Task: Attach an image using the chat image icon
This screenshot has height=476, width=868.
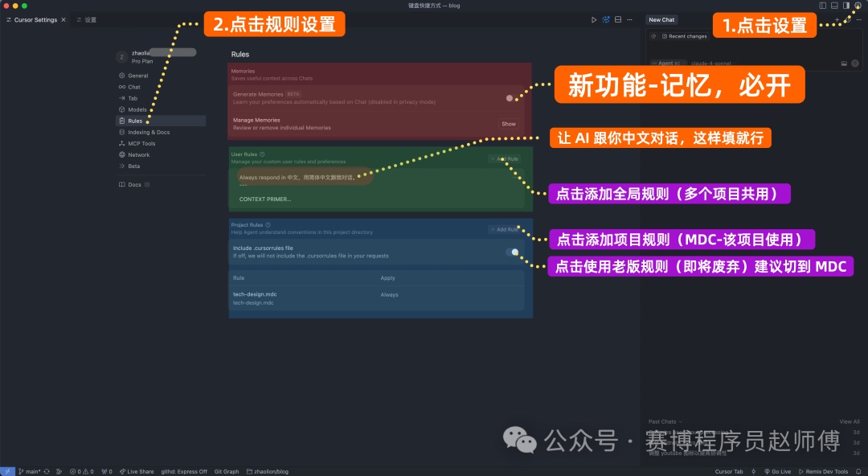Action: (x=844, y=64)
